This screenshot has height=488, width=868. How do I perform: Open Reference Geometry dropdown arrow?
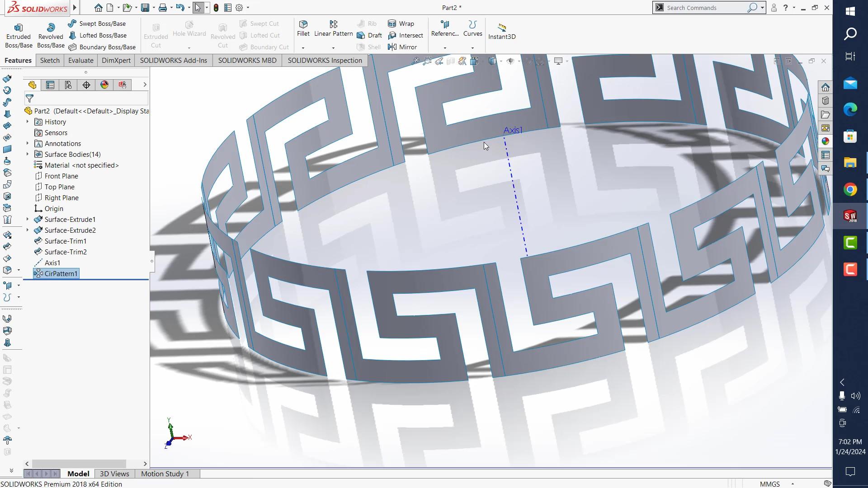[445, 48]
